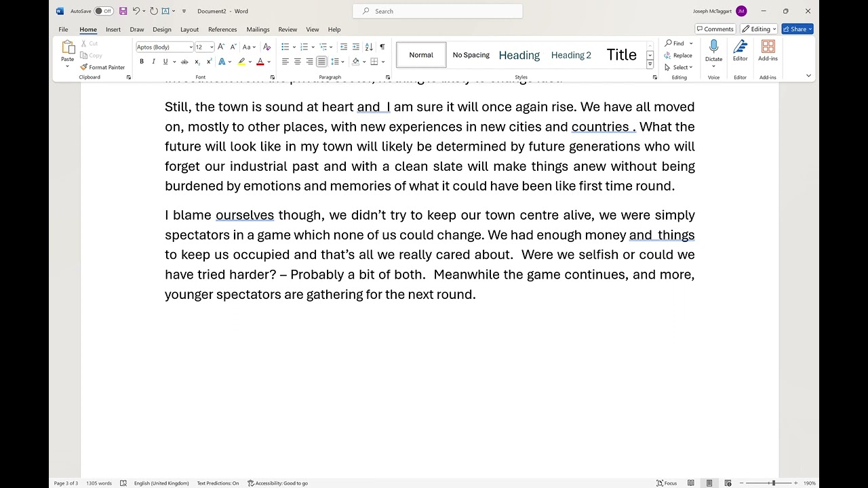
Task: Sort paragraphs A to Z
Action: click(x=369, y=47)
